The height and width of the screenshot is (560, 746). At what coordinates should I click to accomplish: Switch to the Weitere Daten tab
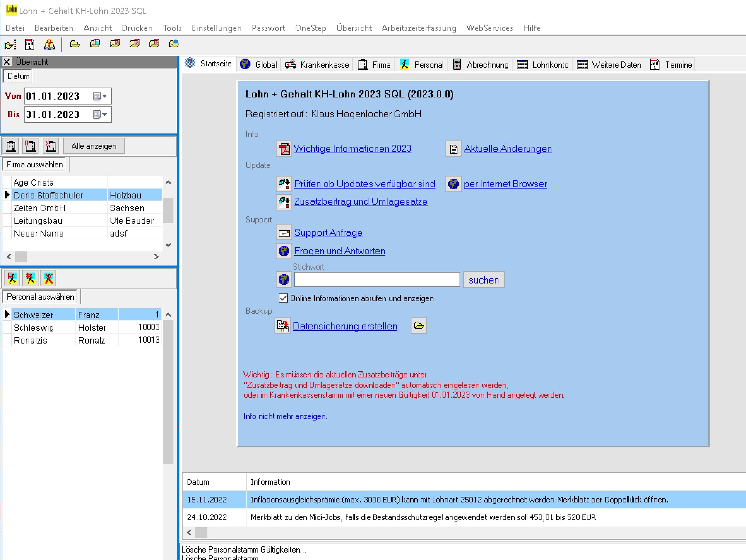coord(609,65)
